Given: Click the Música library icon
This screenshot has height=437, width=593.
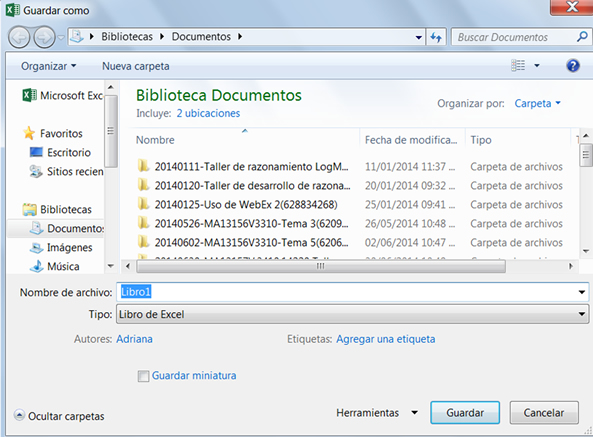Looking at the screenshot, I should (36, 266).
